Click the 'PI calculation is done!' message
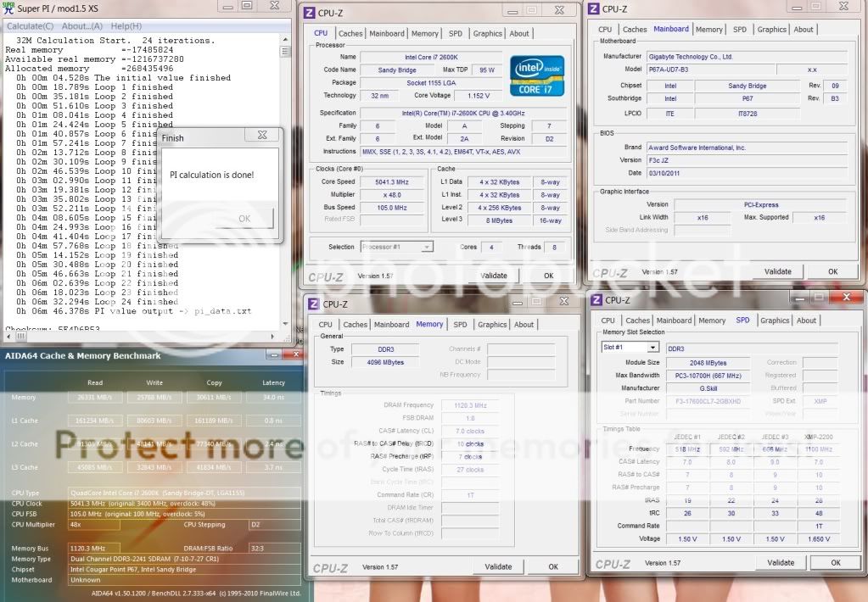Image resolution: width=868 pixels, height=602 pixels. 211,175
